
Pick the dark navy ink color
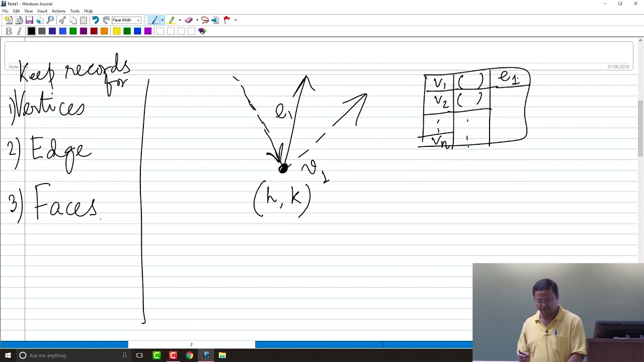(x=52, y=31)
